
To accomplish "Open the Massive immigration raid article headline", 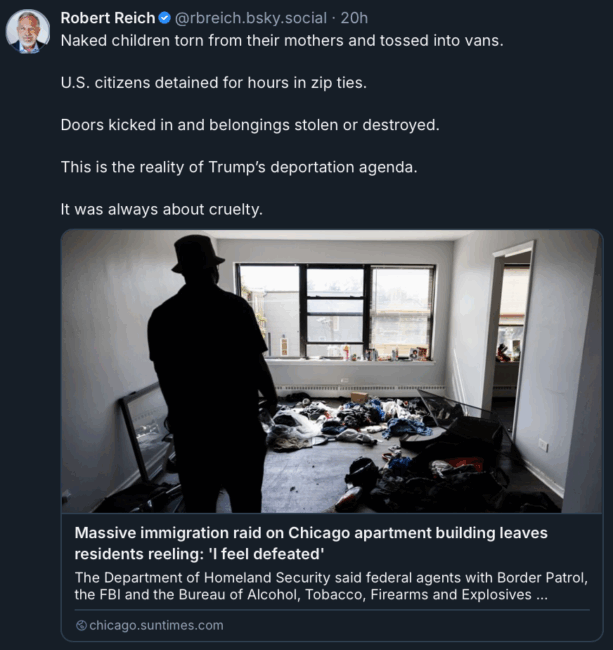I will [x=311, y=543].
